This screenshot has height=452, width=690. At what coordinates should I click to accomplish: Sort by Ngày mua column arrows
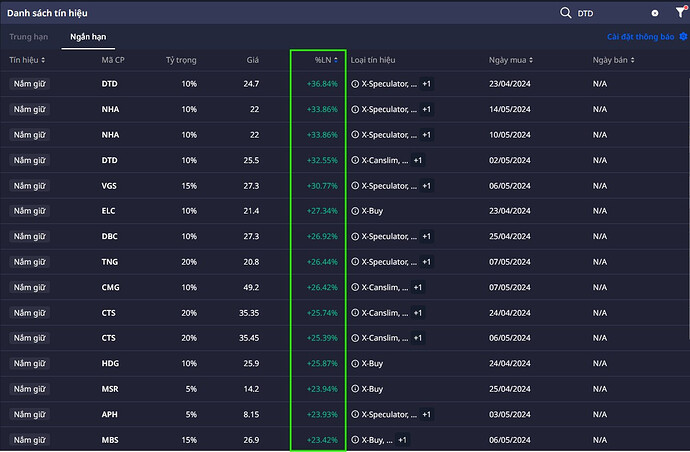click(x=531, y=60)
